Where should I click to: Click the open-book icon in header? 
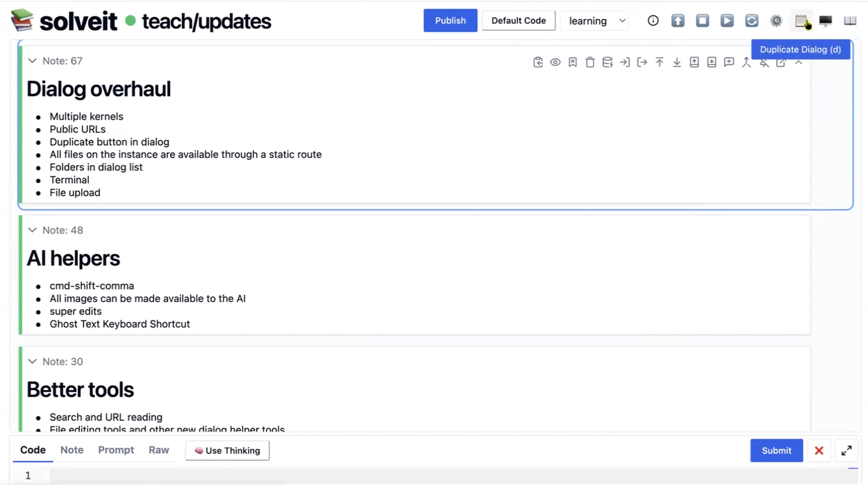pos(850,21)
